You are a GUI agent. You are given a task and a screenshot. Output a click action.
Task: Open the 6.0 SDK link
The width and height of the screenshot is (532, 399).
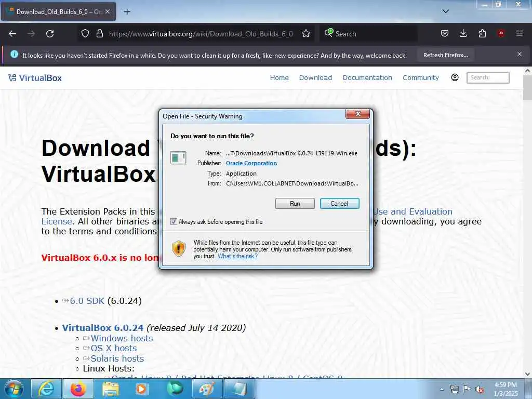click(87, 301)
